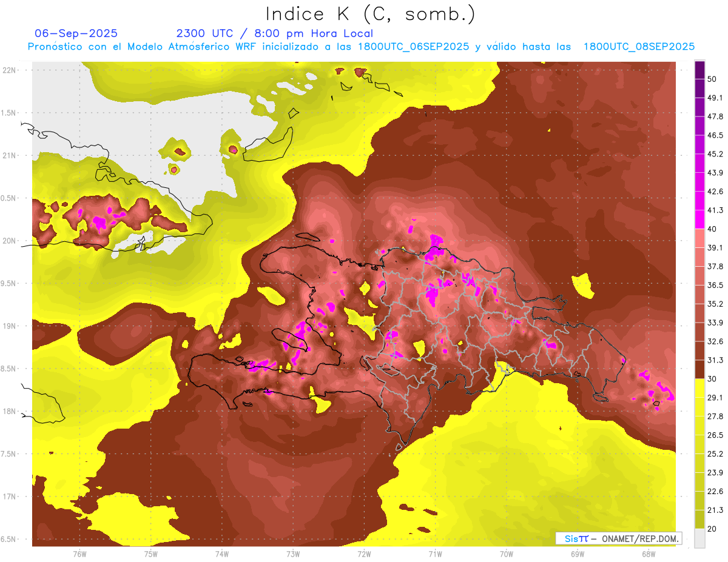The width and height of the screenshot is (728, 562).
Task: Click the map title "Indice K (C, somb.)"
Action: point(370,14)
